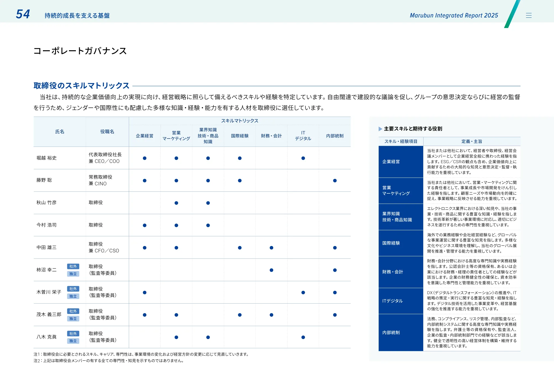
Task: Click the 内部統制 dot for 藤野 聡
Action: 335,180
